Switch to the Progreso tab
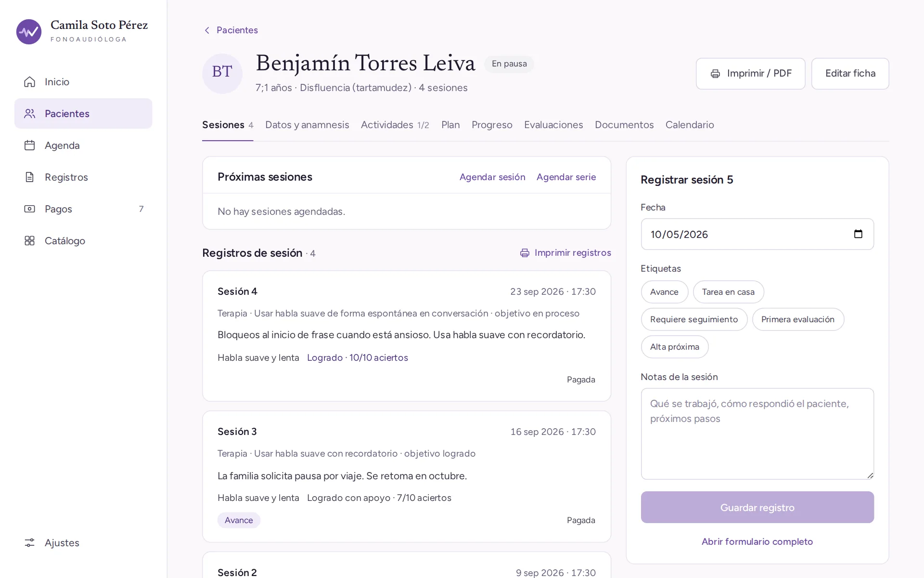The height and width of the screenshot is (578, 924). tap(492, 125)
